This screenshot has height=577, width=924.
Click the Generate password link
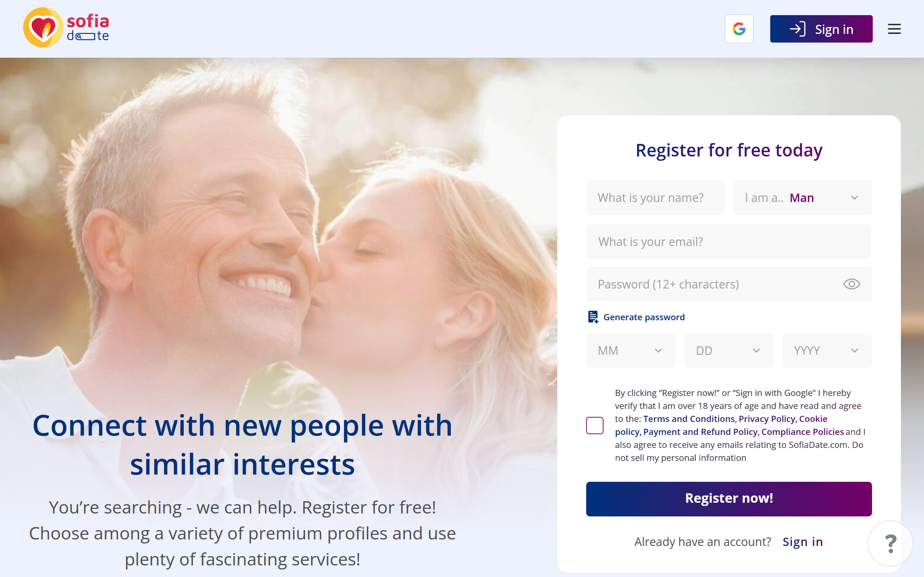pyautogui.click(x=644, y=317)
